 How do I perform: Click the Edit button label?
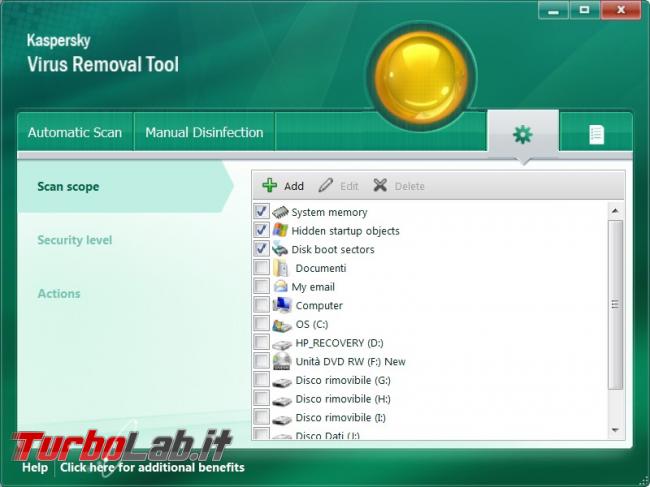point(349,186)
